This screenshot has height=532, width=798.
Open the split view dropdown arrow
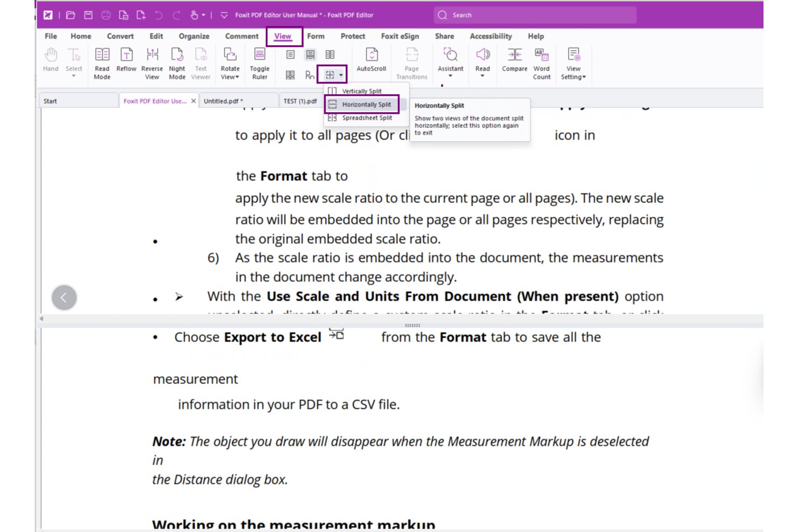pyautogui.click(x=341, y=75)
